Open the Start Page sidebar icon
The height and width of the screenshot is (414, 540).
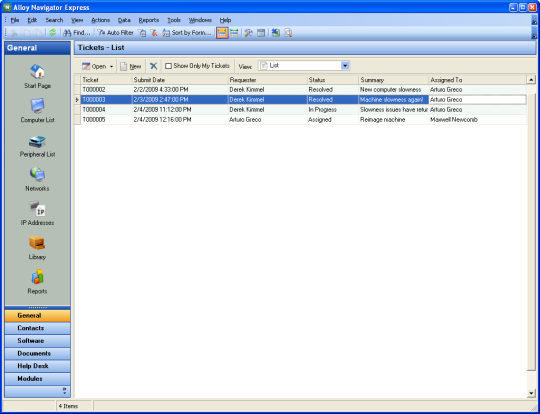point(37,76)
